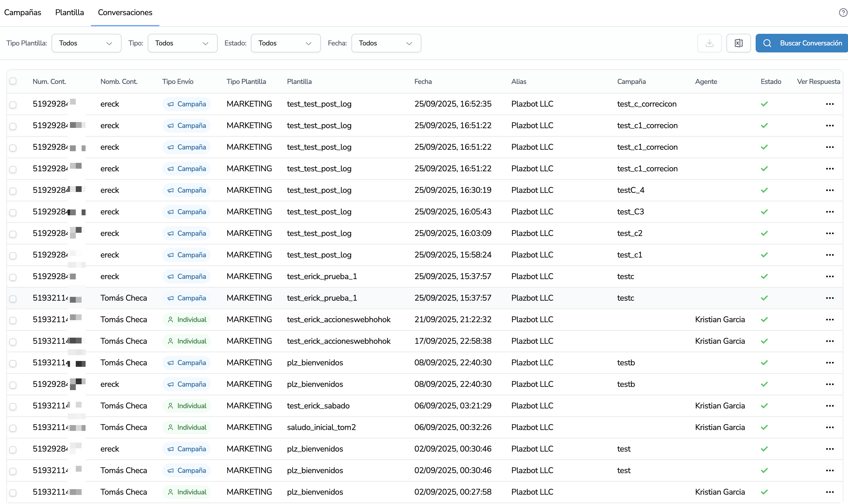This screenshot has width=848, height=504.
Task: Open three-dot menu for the 00:27:58 row
Action: click(x=830, y=492)
